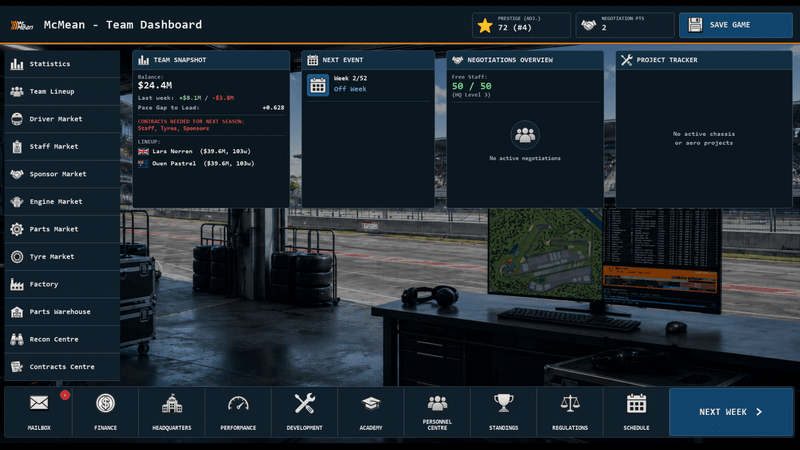This screenshot has width=800, height=450.
Task: Click the Project Tracker tools icon
Action: point(627,60)
